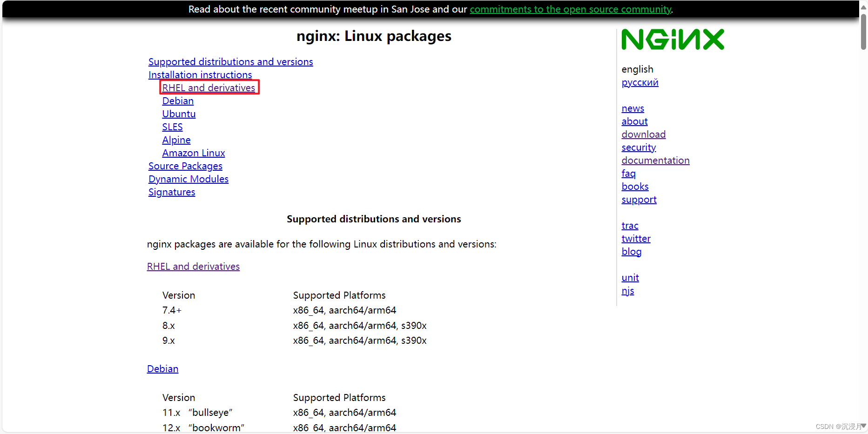Viewport: 868px width, 434px height.
Task: Click the NGINX logo in the sidebar
Action: pos(672,39)
